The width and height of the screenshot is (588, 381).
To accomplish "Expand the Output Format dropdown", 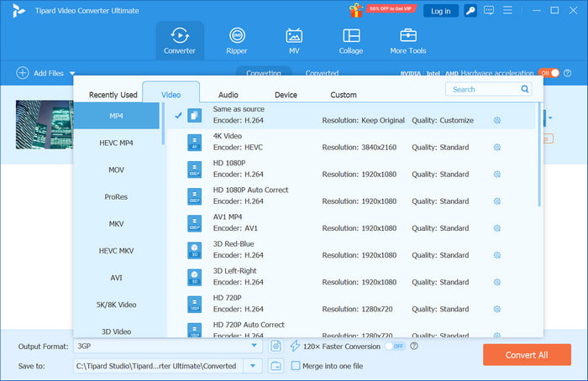I will [254, 346].
